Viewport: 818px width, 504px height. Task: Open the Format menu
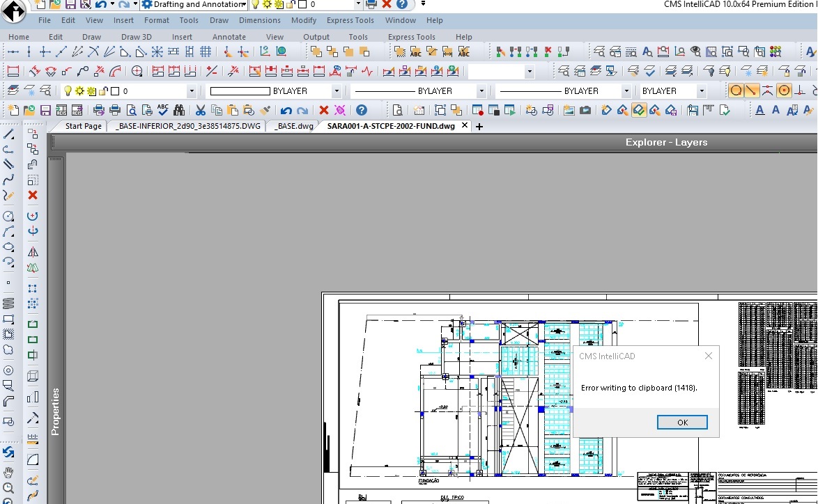[x=157, y=20]
